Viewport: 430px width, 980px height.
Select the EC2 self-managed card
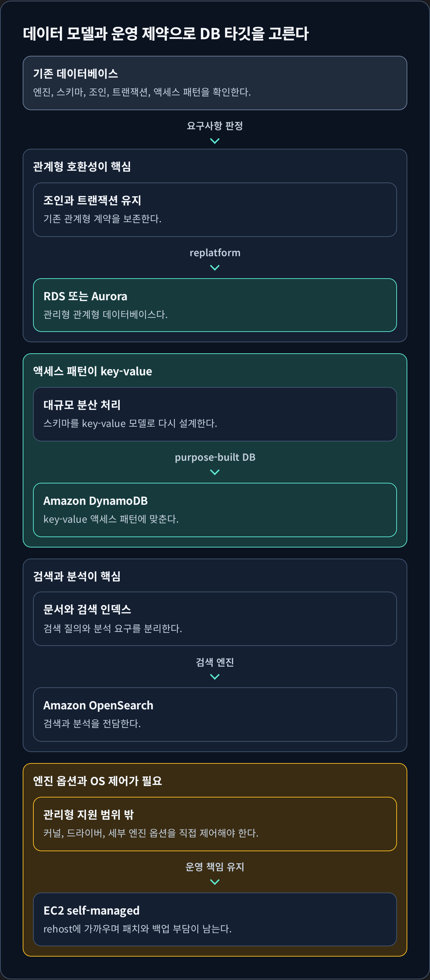point(215,919)
